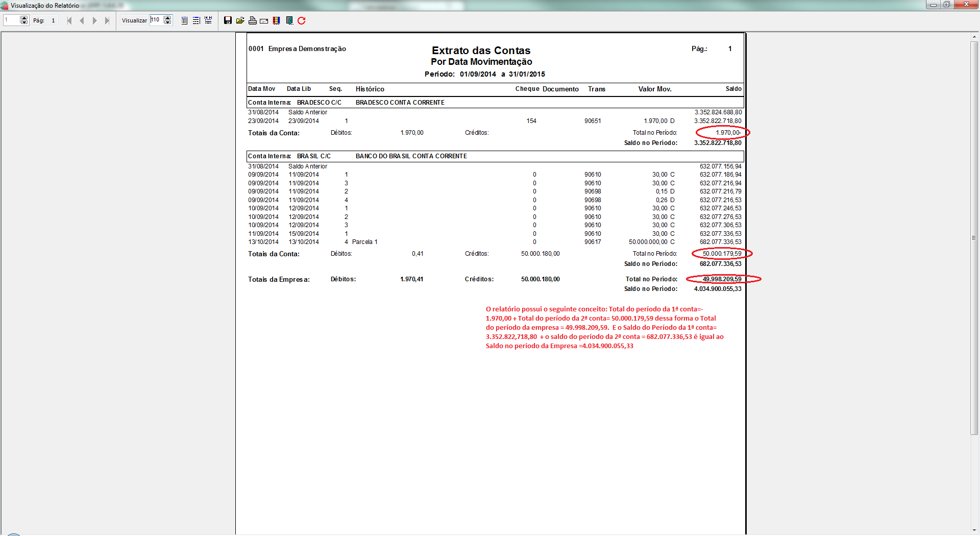Refresh the report with the red arrow
This screenshot has width=980, height=536.
[302, 20]
